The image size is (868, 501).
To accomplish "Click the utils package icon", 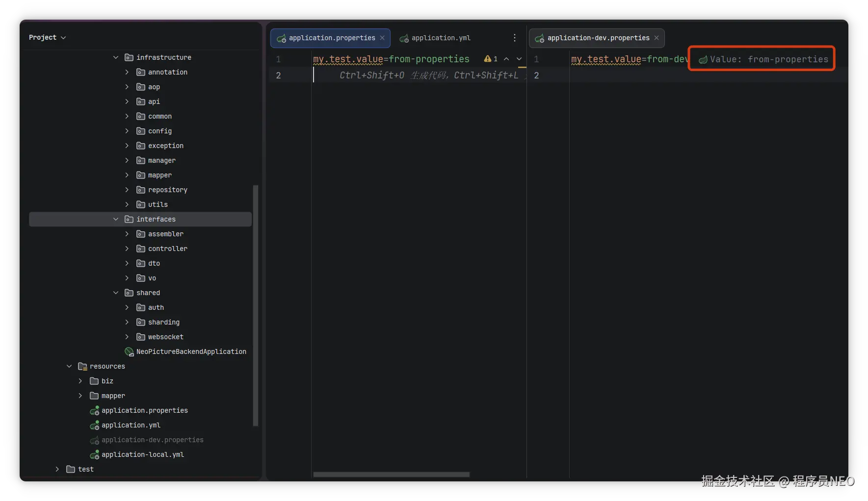I will pyautogui.click(x=141, y=204).
